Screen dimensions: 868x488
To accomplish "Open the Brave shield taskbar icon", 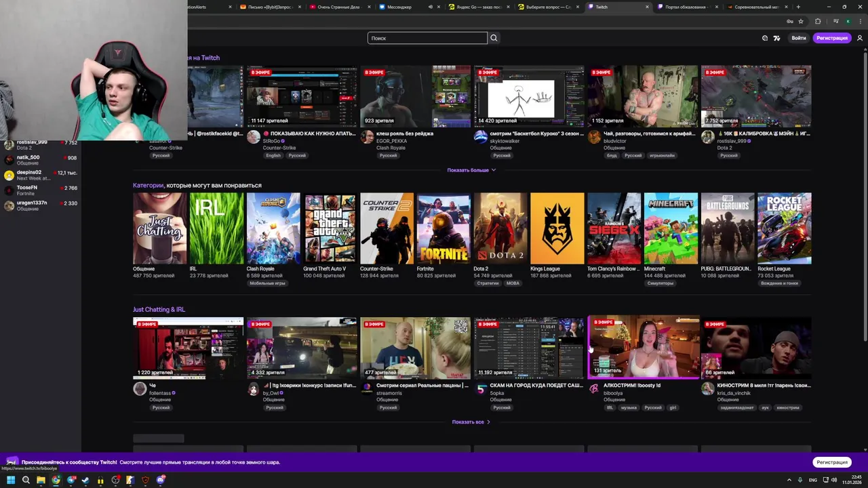I will 145,480.
